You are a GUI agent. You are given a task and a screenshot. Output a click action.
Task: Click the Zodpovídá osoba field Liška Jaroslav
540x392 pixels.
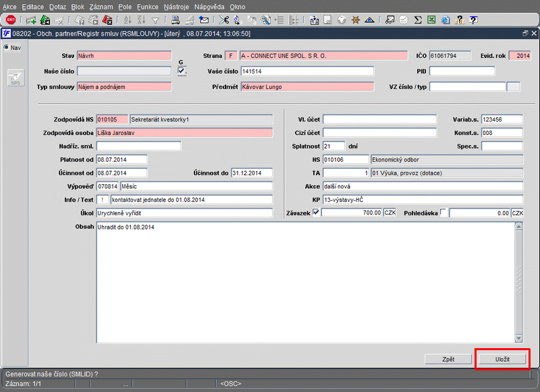[184, 133]
